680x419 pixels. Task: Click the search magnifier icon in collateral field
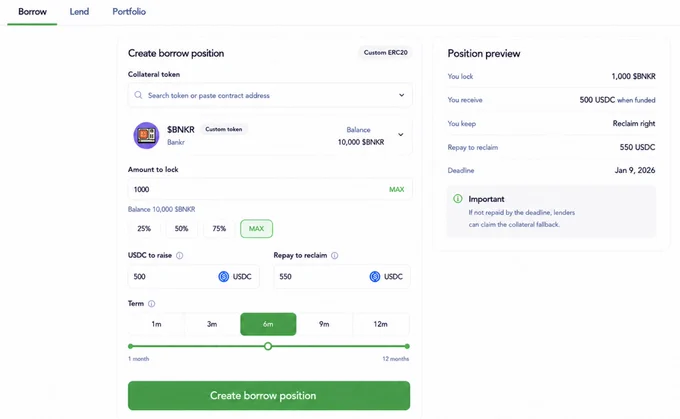pyautogui.click(x=138, y=95)
